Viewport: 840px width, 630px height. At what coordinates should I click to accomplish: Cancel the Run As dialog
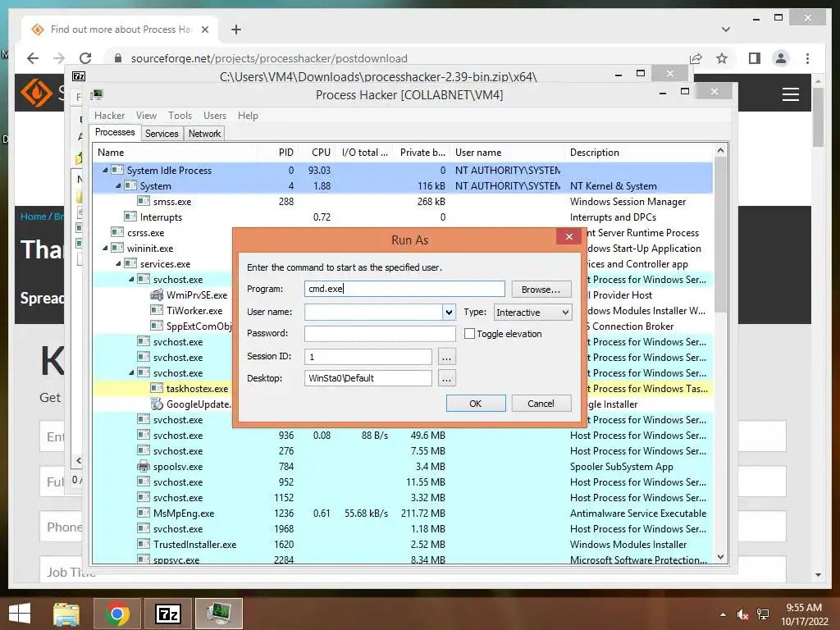click(541, 404)
